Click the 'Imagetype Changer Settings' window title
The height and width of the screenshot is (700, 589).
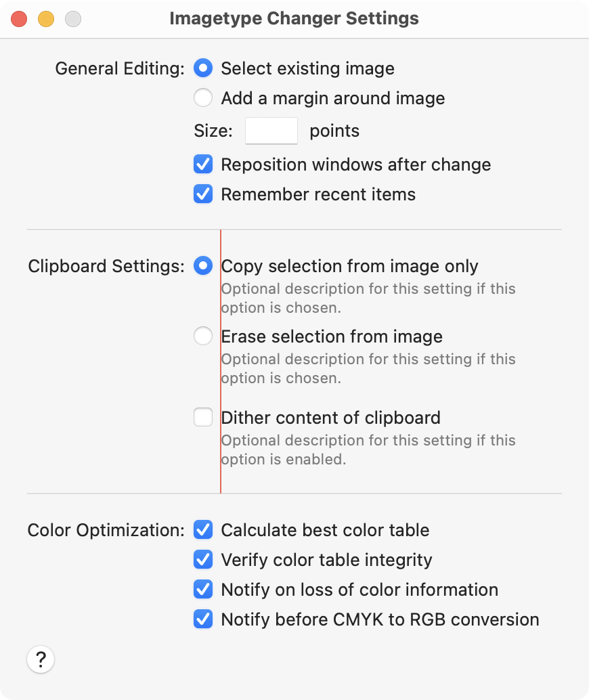[294, 19]
